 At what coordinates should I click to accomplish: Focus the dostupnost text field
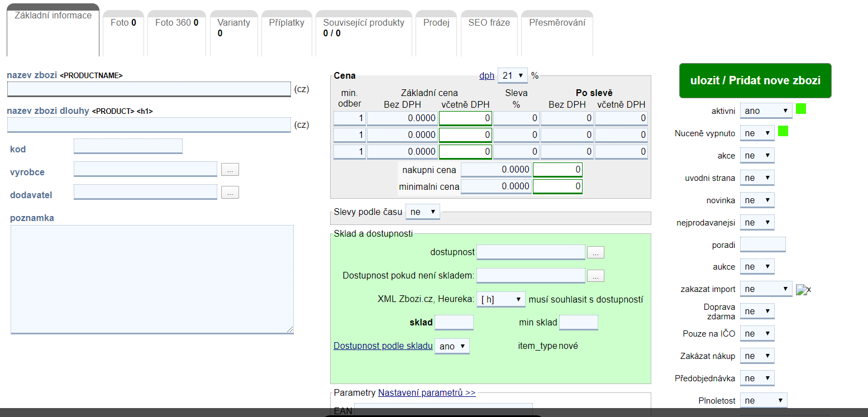(x=531, y=252)
